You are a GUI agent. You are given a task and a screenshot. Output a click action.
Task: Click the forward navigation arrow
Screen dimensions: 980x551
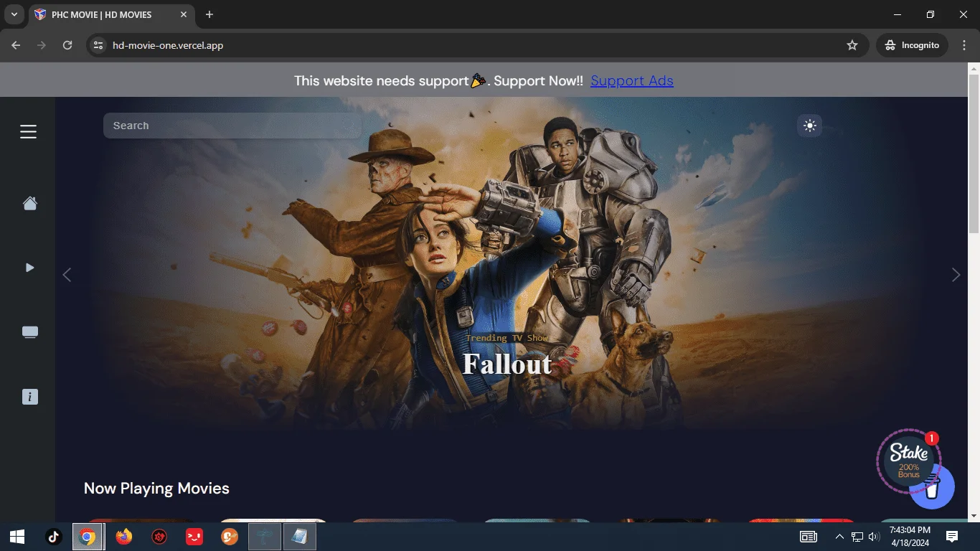pos(42,45)
